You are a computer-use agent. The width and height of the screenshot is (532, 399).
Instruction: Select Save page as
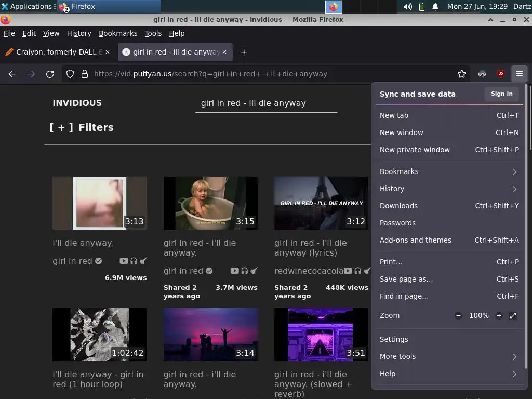coord(449,279)
